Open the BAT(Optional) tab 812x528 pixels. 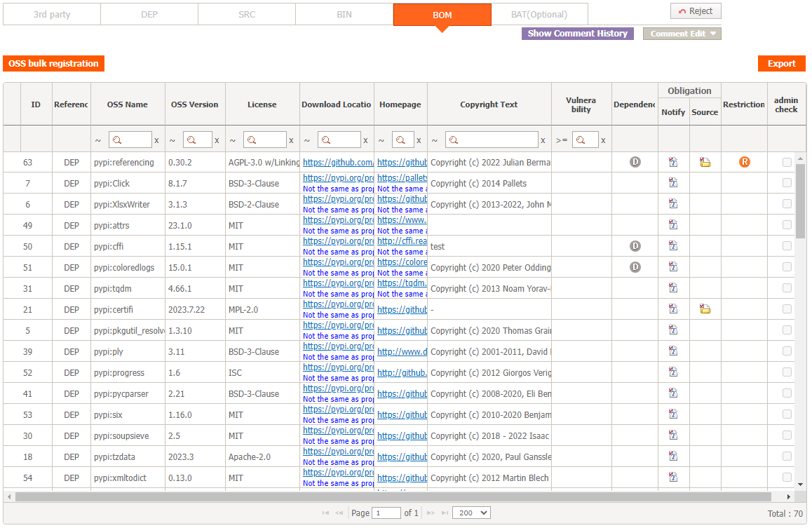point(539,14)
